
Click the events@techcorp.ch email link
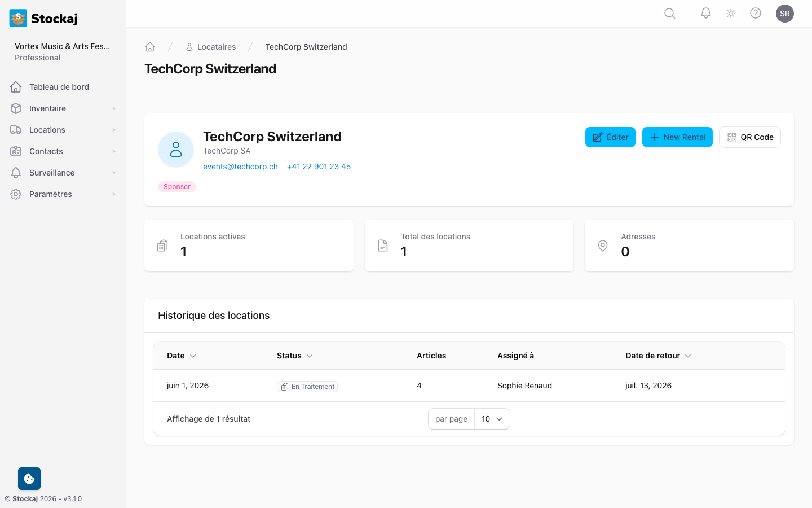240,167
